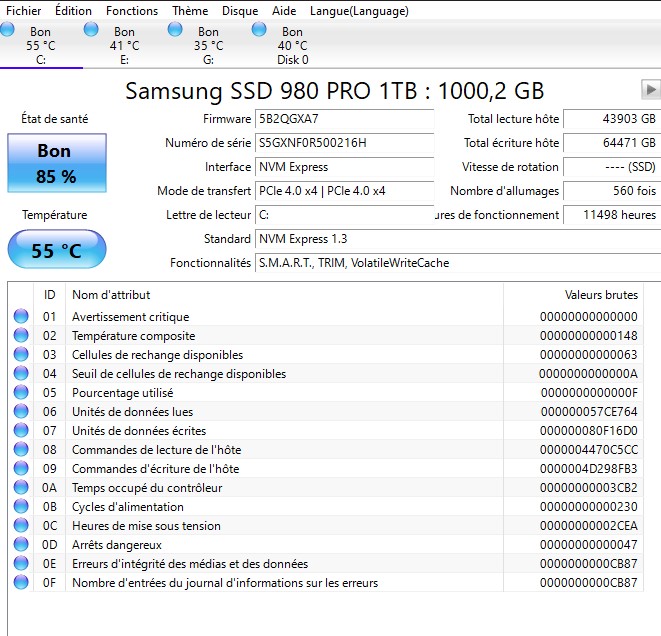Click status orb of Unités de données lues

click(x=21, y=411)
